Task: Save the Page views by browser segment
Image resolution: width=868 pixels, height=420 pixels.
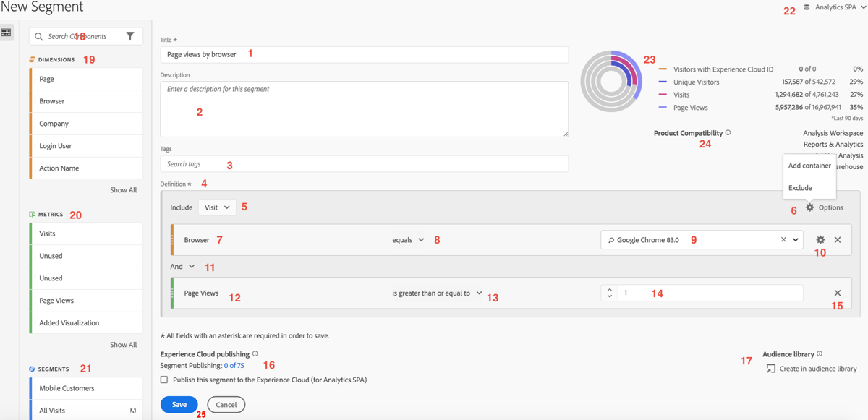Action: tap(179, 404)
